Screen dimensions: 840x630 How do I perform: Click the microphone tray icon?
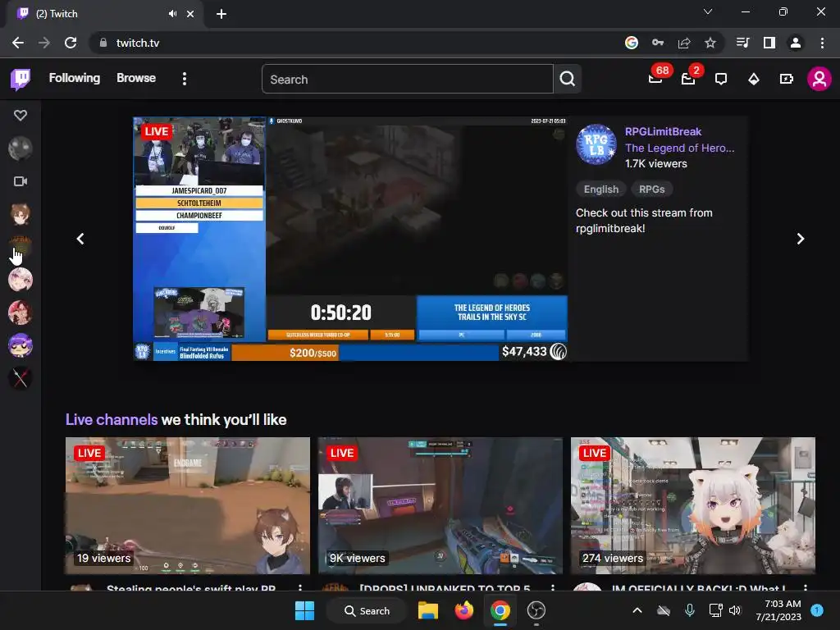click(689, 610)
